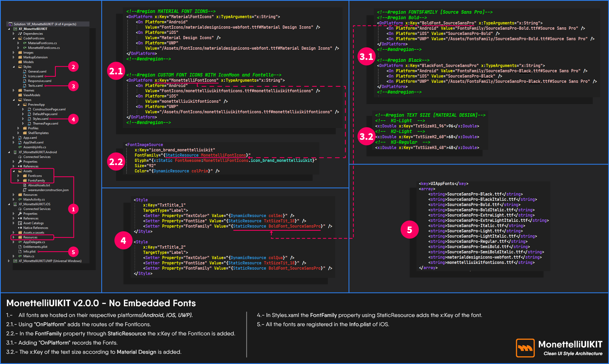Screen dimensions: 609x364
Task: Click the wrench icon beside iOS Properties
Action: 20,214
